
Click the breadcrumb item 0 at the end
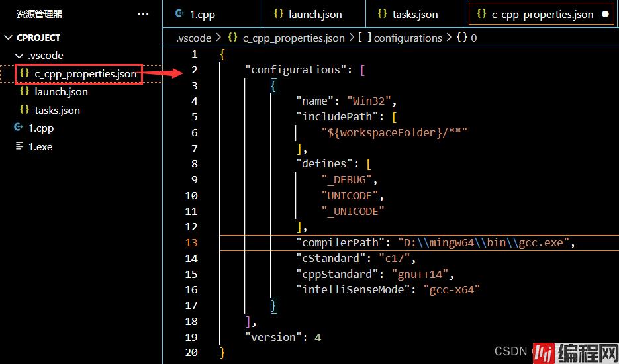[x=473, y=38]
